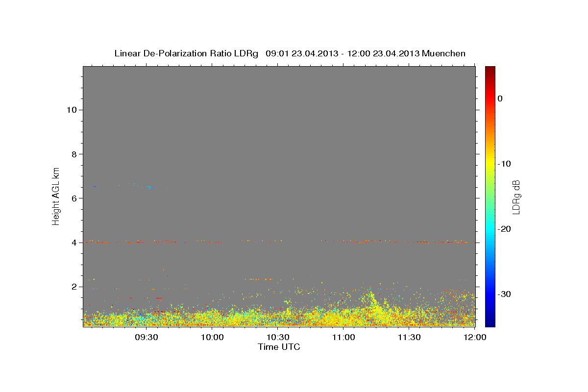Click the colorbar value -30
This screenshot has height=392, width=588.
point(505,294)
